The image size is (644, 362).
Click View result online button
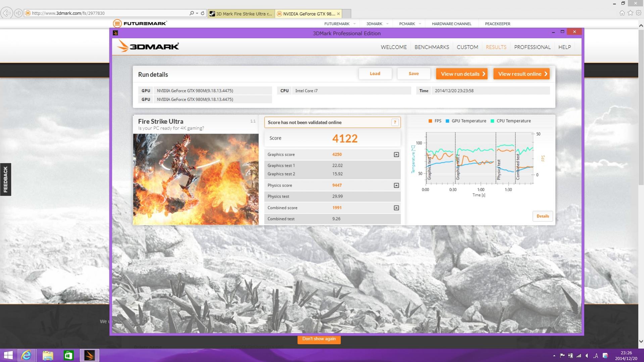[x=522, y=74]
